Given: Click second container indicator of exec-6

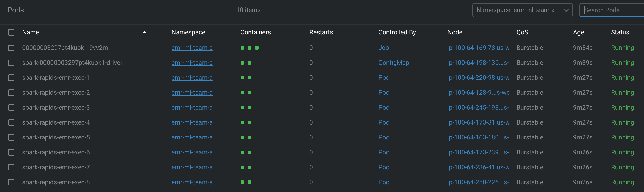Looking at the screenshot, I should click(250, 153).
